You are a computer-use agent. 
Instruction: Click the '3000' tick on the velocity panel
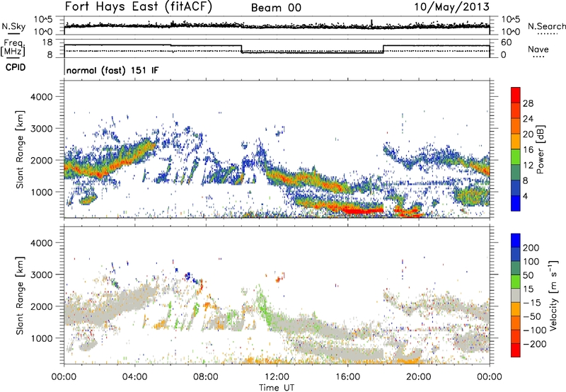(41, 275)
